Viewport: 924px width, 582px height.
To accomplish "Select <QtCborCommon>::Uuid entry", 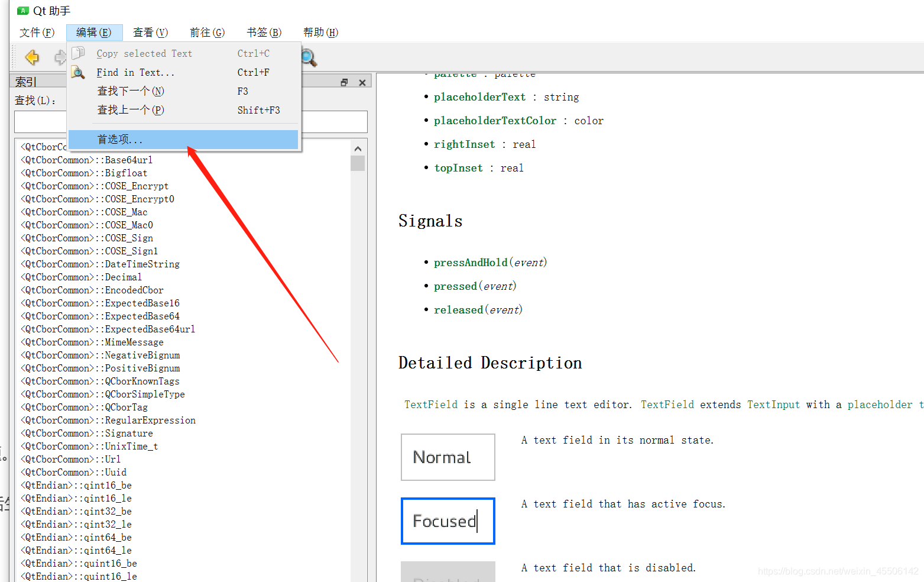I will (x=74, y=472).
